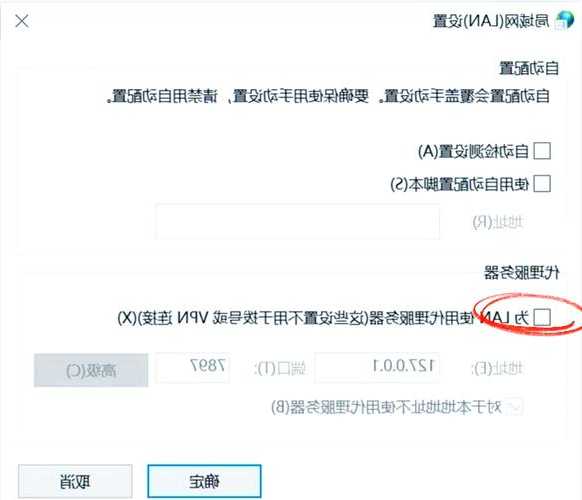Click the 自动检测设置(A) label text
The image size is (582, 500).
(473, 151)
